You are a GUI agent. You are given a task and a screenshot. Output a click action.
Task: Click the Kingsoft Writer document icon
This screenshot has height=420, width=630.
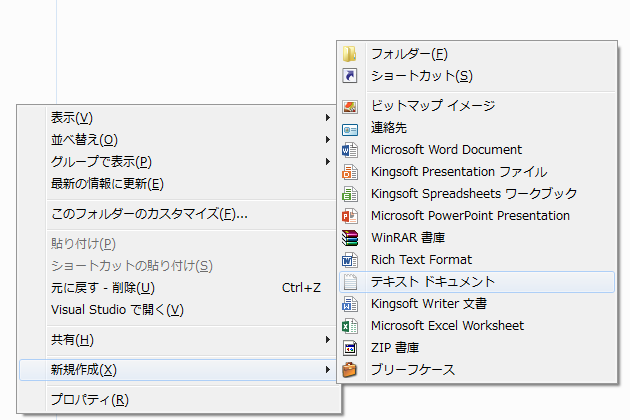point(350,304)
